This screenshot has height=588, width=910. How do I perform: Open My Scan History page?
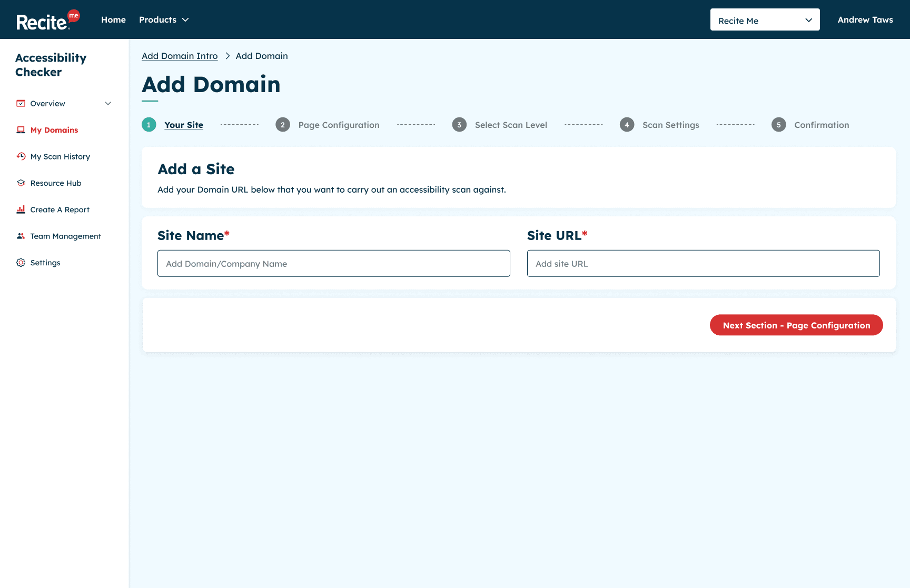click(x=60, y=156)
